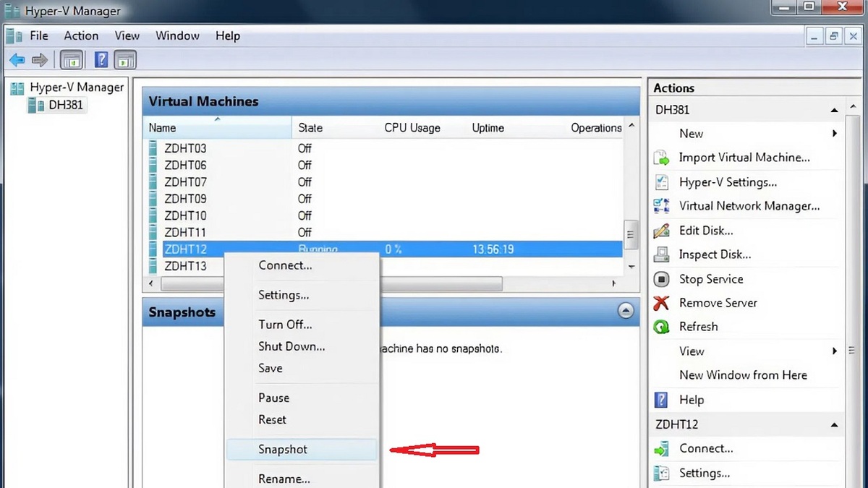Open the File menu
This screenshot has height=488, width=868.
(39, 35)
